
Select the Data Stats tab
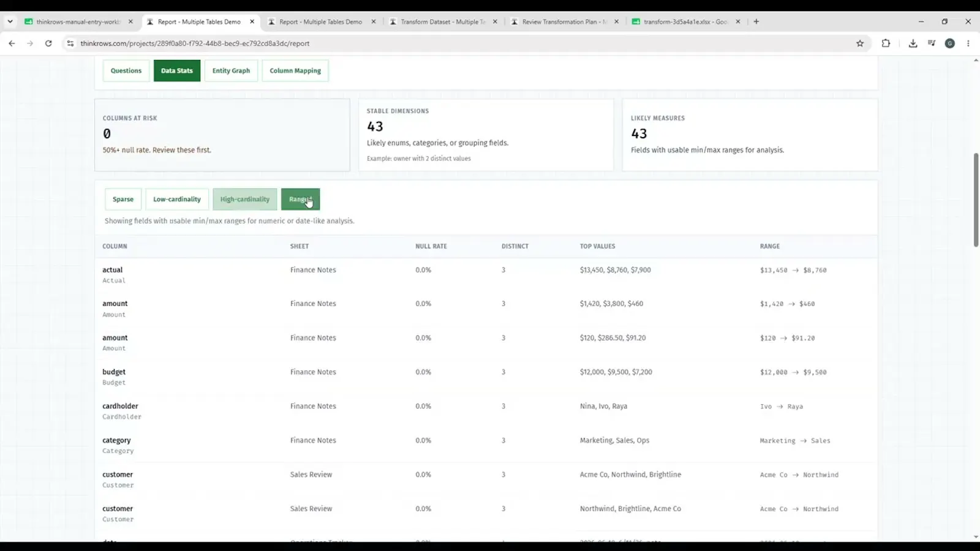point(177,70)
